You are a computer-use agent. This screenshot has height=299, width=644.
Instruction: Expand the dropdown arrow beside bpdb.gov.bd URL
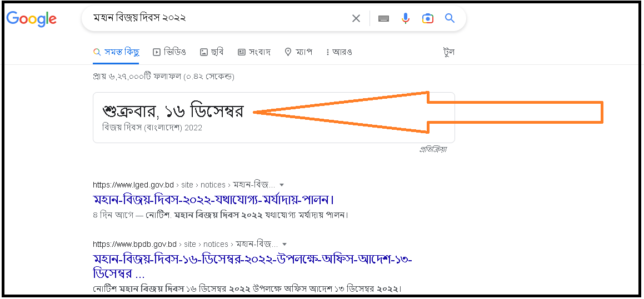(284, 244)
